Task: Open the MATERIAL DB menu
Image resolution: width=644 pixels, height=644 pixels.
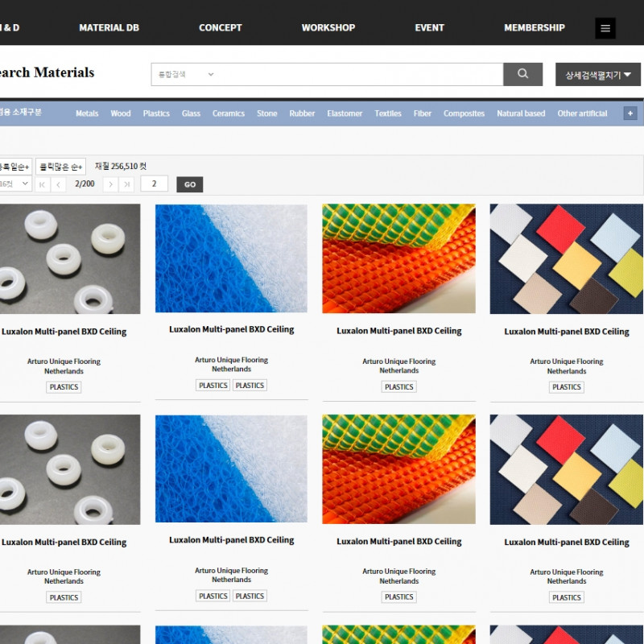Action: (x=109, y=27)
